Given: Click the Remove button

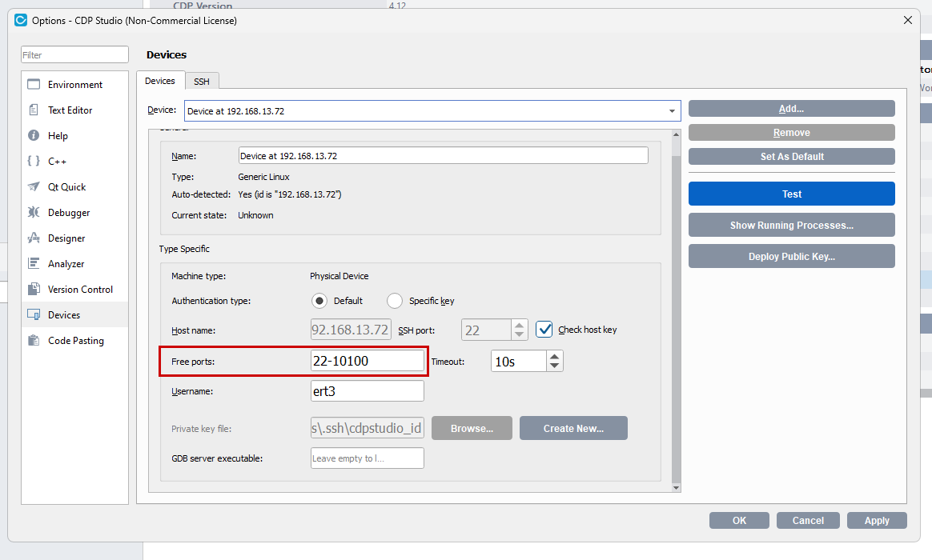Looking at the screenshot, I should 792,133.
